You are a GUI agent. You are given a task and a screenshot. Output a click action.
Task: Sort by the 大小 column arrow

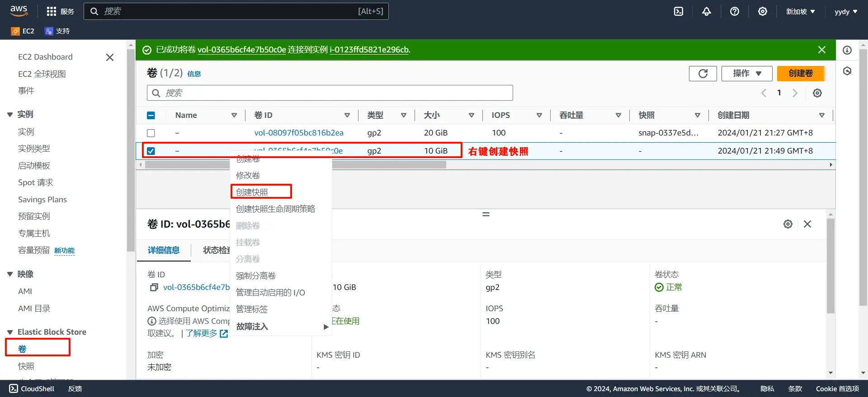472,116
